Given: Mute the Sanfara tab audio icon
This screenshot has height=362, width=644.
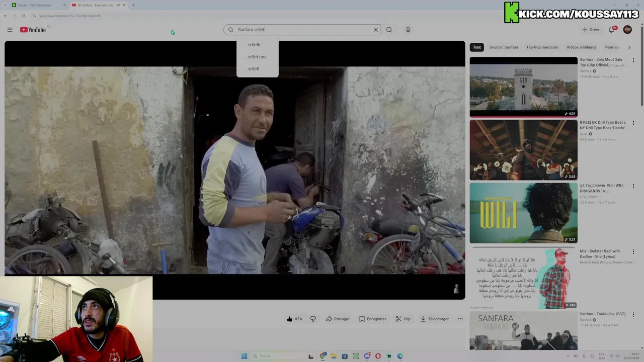Looking at the screenshot, I should [x=118, y=5].
